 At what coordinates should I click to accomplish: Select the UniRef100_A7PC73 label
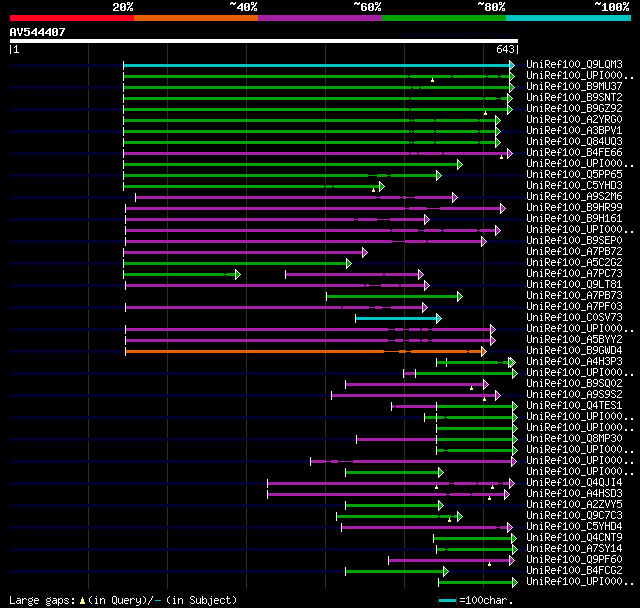(574, 274)
